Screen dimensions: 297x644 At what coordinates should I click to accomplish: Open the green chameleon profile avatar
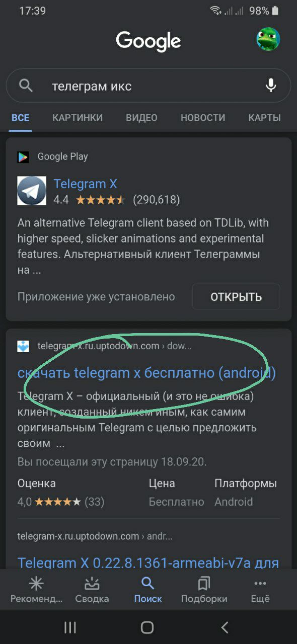point(268,39)
